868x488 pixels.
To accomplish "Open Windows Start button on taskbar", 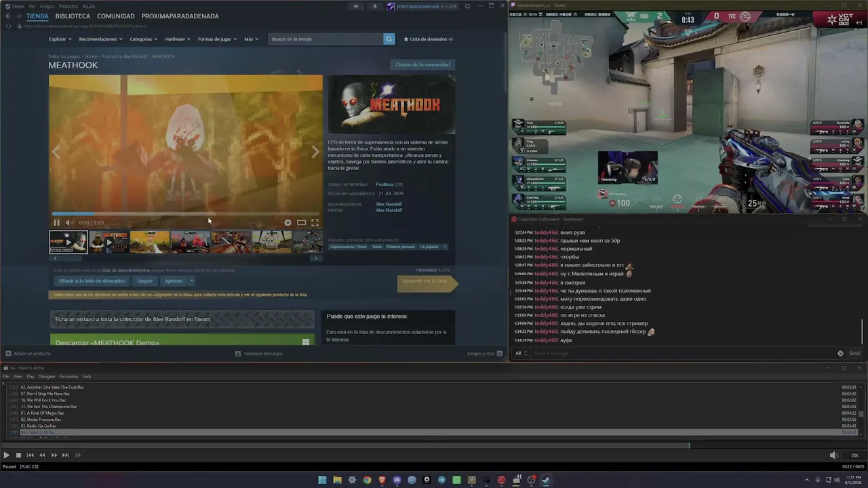I will [x=322, y=480].
